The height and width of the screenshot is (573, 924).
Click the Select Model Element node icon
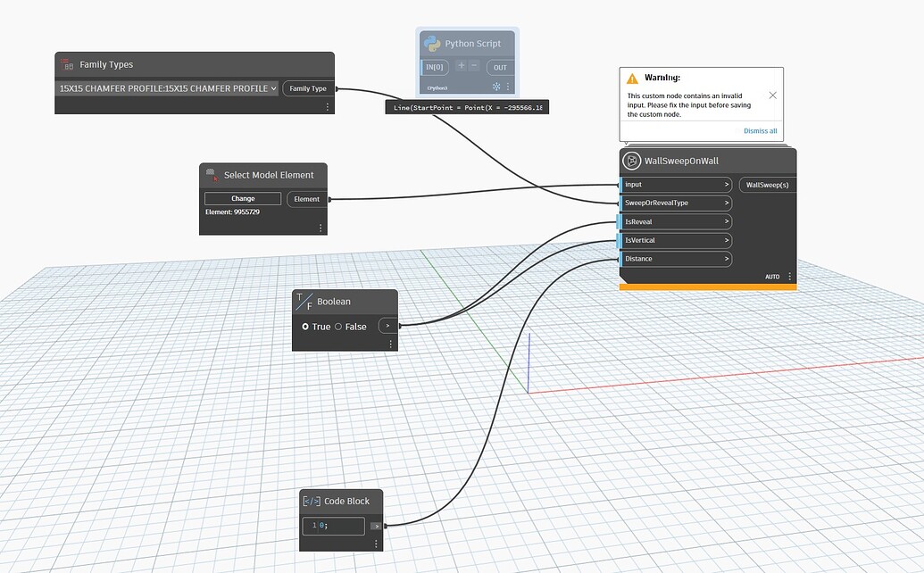[212, 175]
